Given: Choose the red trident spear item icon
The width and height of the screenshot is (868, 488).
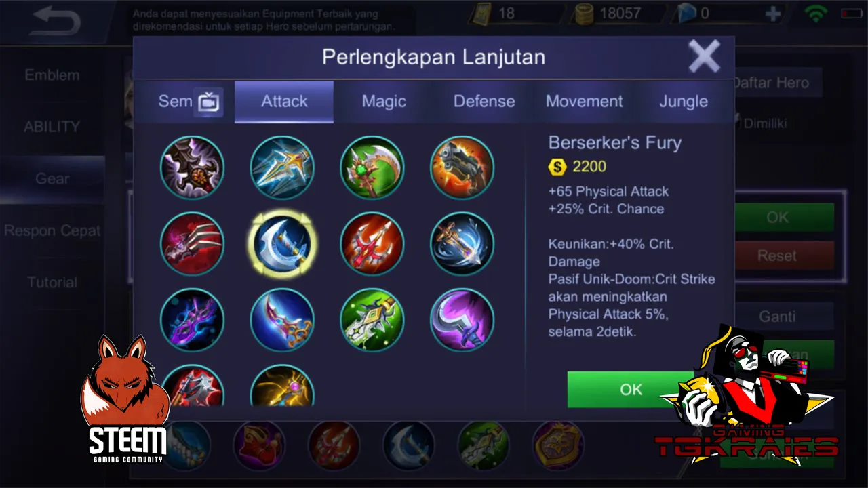Looking at the screenshot, I should pyautogui.click(x=372, y=244).
